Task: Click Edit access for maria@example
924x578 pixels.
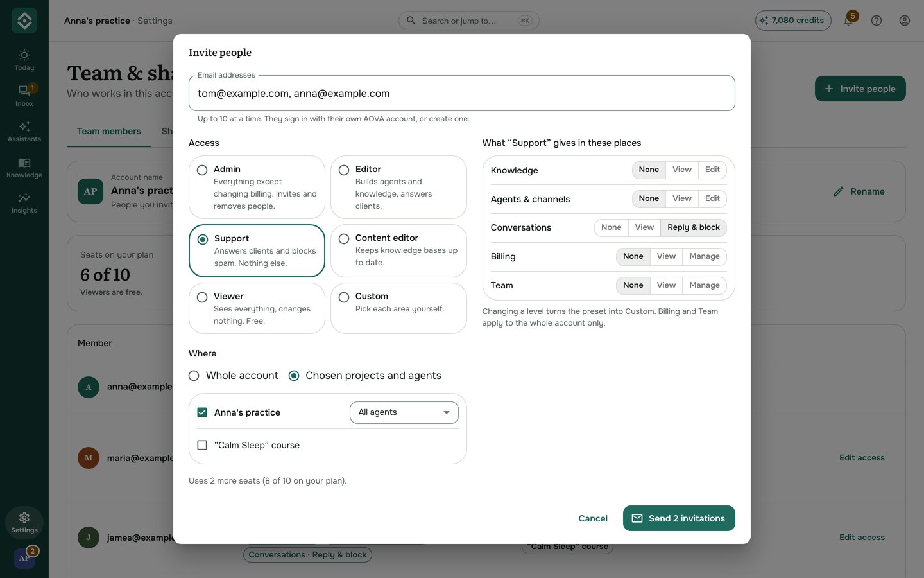Action: 862,458
